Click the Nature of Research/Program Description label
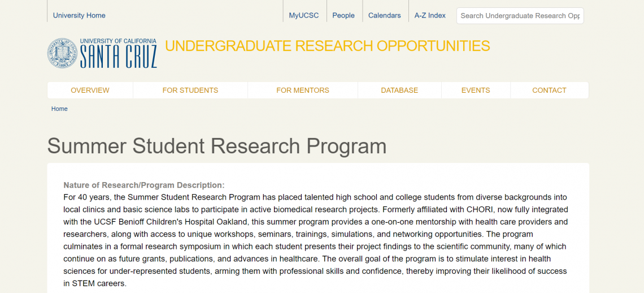The image size is (644, 293). click(x=144, y=185)
